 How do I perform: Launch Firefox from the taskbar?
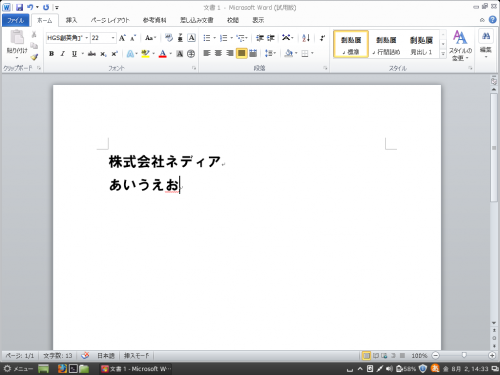point(62,369)
